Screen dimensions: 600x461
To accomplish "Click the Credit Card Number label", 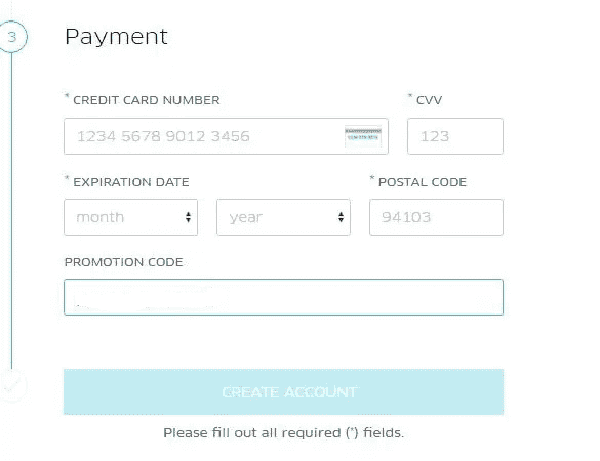I will click(146, 100).
